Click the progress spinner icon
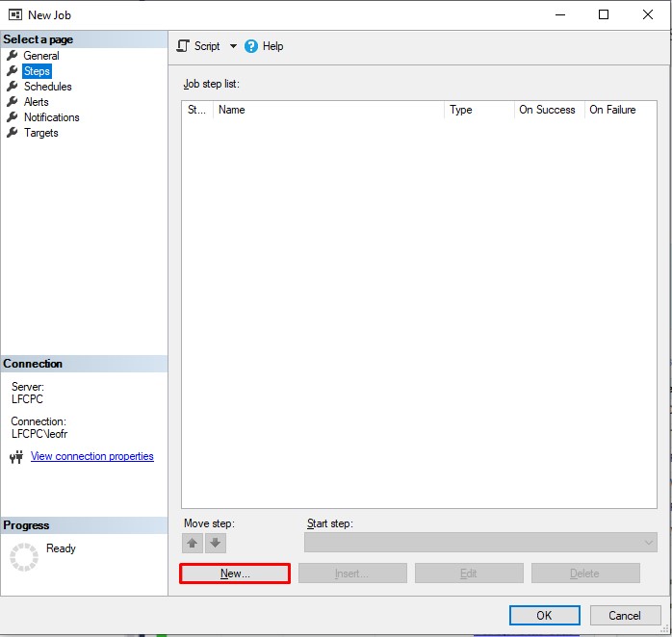The width and height of the screenshot is (672, 637). click(x=24, y=557)
